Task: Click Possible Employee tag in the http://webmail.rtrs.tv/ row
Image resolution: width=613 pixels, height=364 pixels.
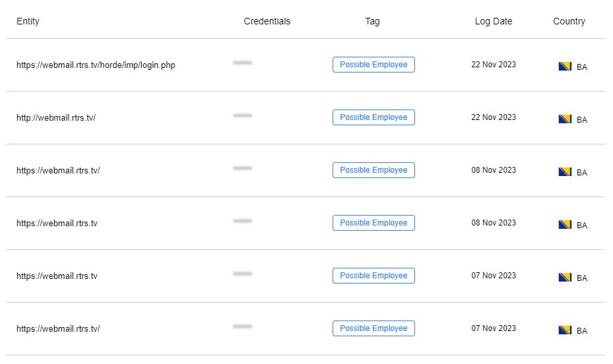Action: (x=373, y=117)
